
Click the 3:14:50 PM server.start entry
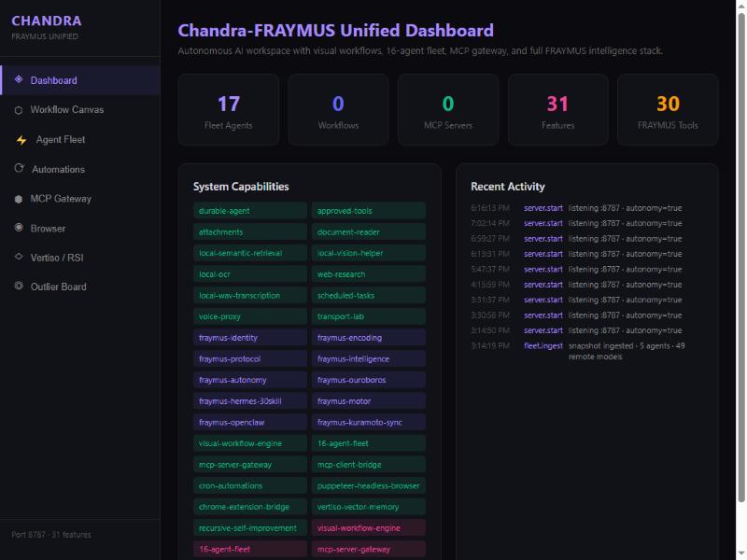(587, 330)
